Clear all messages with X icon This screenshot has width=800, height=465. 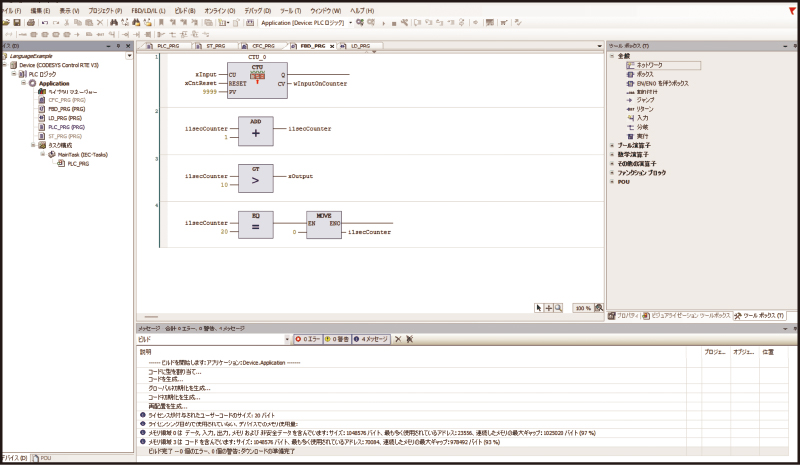[x=398, y=339]
